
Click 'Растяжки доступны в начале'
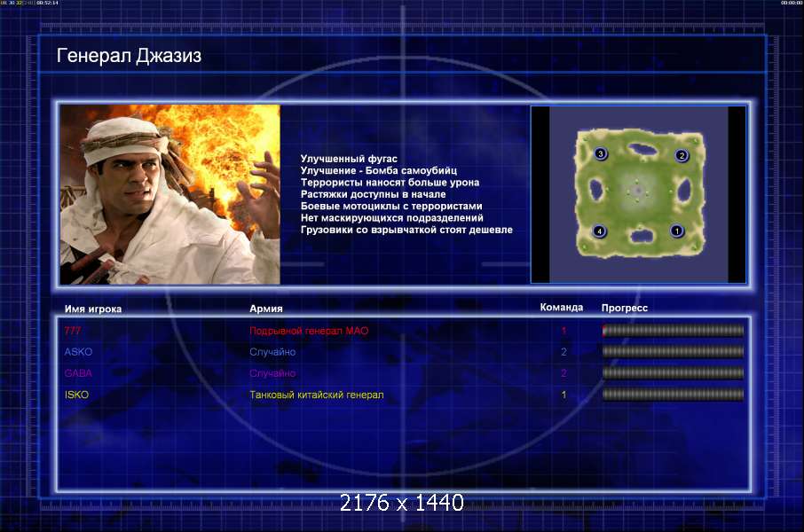click(373, 193)
